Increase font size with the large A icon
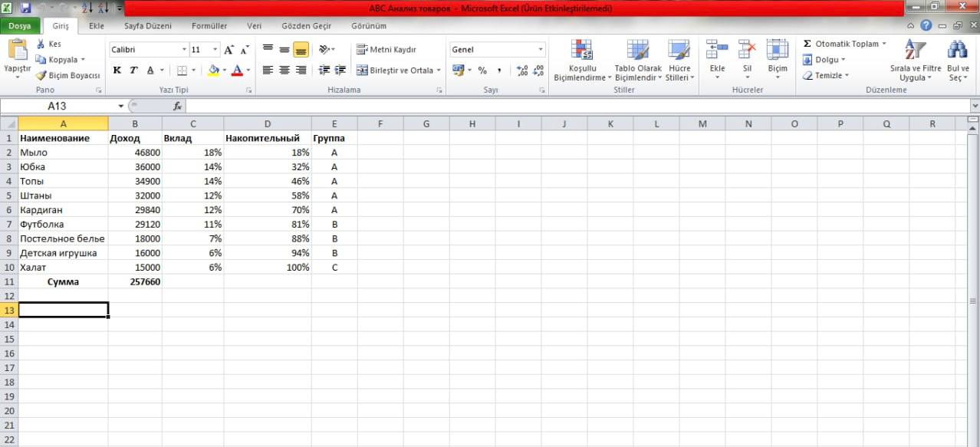The height and width of the screenshot is (447, 980). click(x=229, y=50)
